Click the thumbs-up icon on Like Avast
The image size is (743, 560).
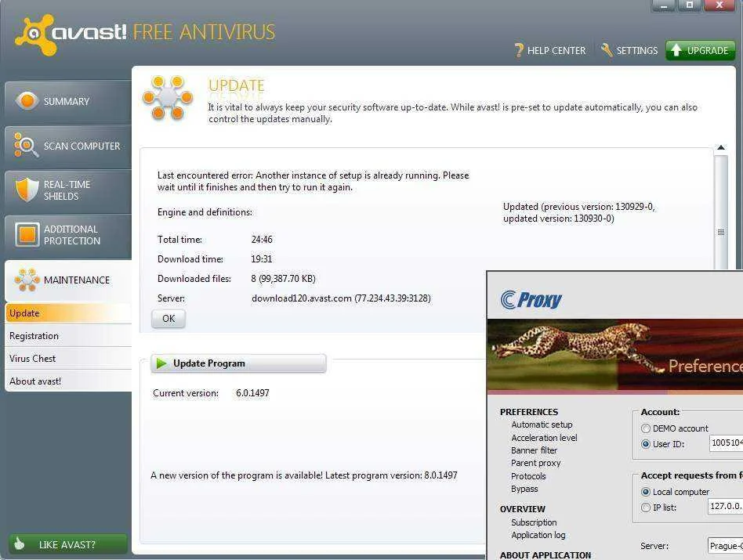click(19, 544)
